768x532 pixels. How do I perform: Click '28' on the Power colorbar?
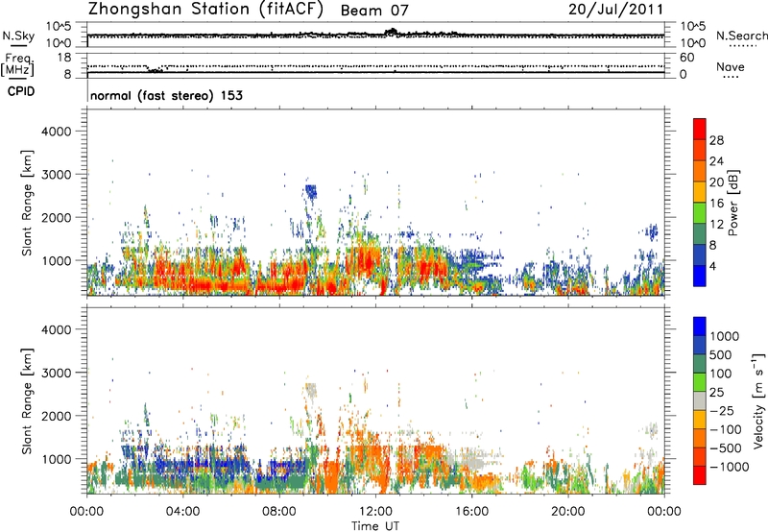click(716, 140)
